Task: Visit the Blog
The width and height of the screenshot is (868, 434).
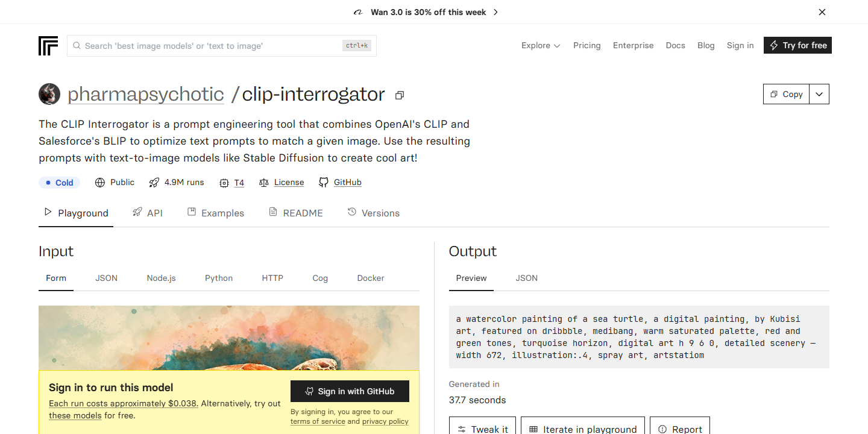Action: pos(706,45)
